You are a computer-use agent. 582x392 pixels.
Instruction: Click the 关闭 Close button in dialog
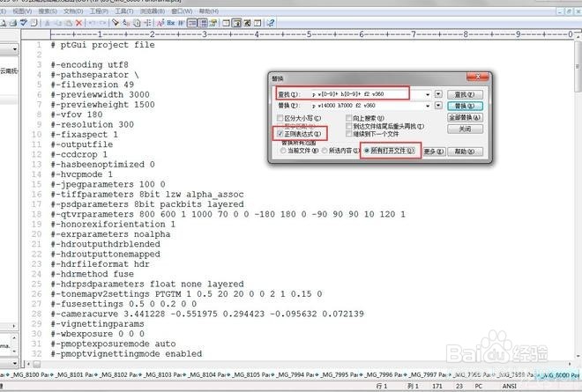tap(465, 129)
